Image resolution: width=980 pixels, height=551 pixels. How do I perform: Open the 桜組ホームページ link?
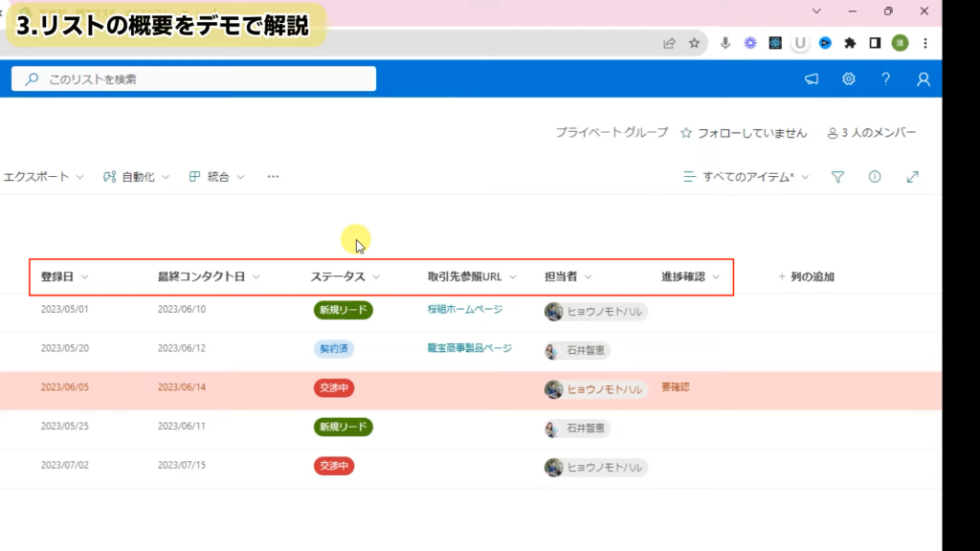[x=464, y=309]
